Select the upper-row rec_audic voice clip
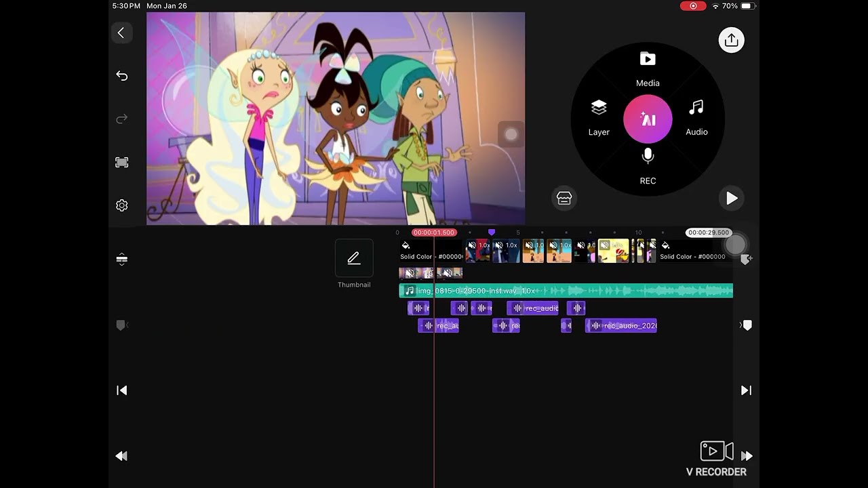868x488 pixels. pyautogui.click(x=533, y=308)
